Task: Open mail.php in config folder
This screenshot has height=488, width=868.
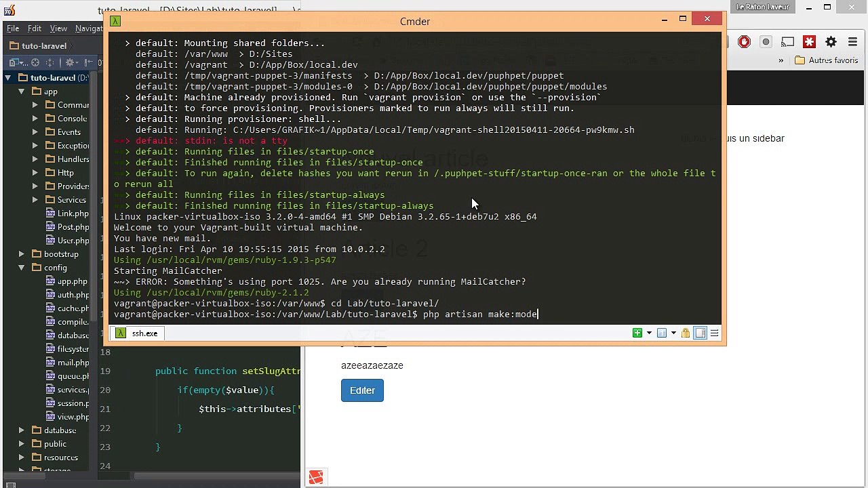Action: pyautogui.click(x=67, y=363)
